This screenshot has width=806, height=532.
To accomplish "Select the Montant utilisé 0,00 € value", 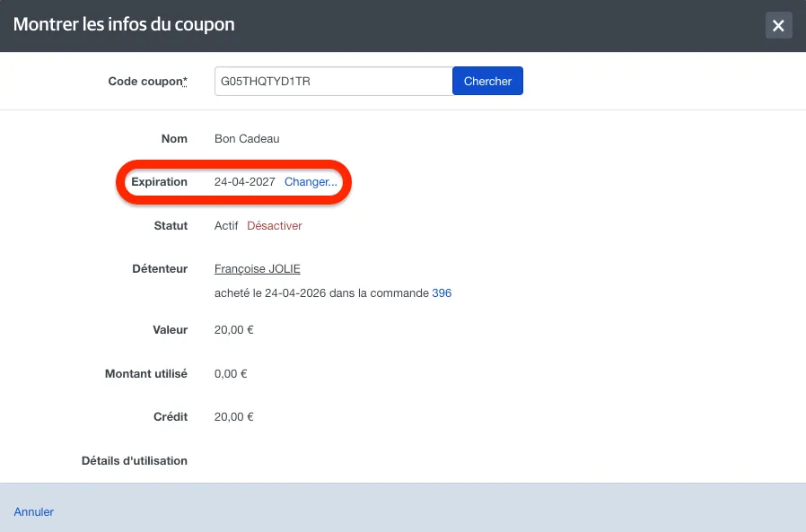I will [x=231, y=374].
